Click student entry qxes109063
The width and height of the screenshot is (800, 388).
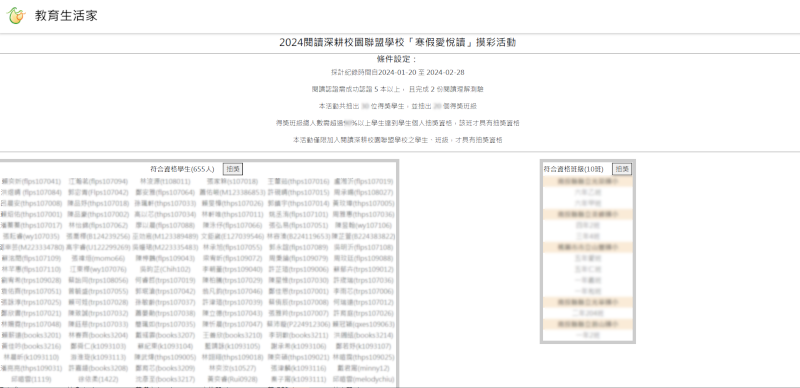point(363,324)
